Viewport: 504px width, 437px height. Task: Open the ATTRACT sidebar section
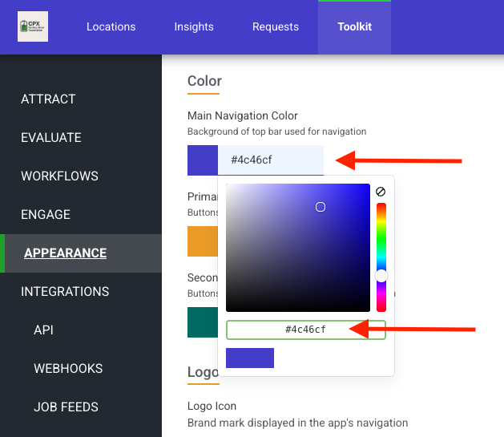(x=48, y=99)
